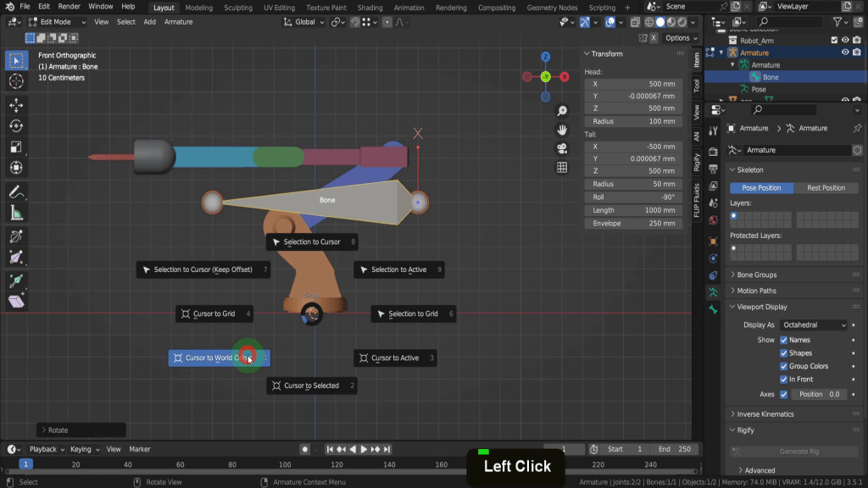Viewport: 868px width, 488px height.
Task: Toggle camera view with the camera icon
Action: [x=562, y=148]
